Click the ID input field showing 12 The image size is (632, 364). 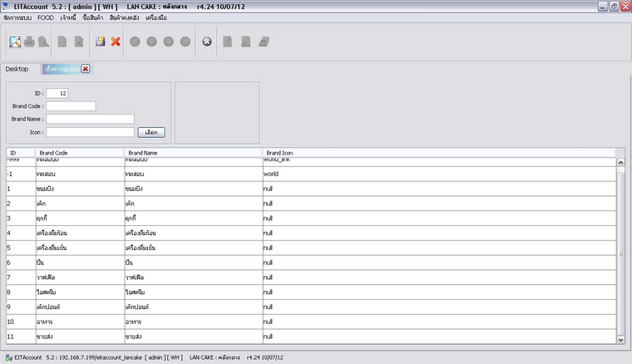click(x=57, y=93)
